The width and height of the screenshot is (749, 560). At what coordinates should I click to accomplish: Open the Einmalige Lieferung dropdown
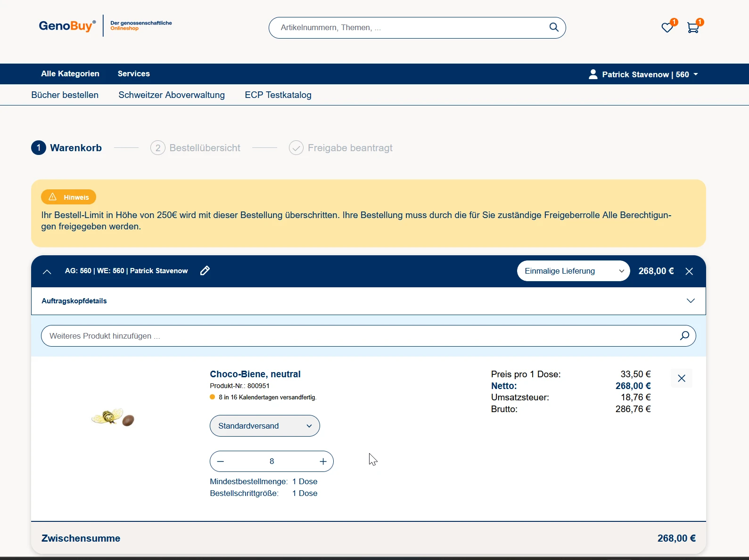pos(573,271)
